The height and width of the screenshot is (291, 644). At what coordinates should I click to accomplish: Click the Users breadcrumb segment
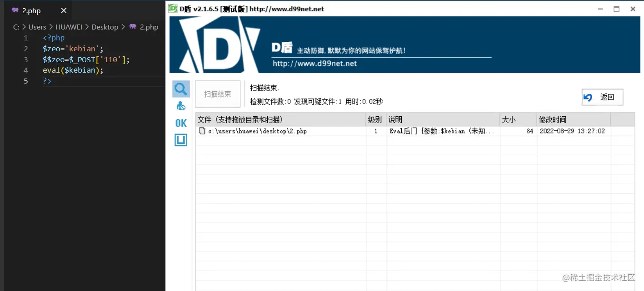37,27
